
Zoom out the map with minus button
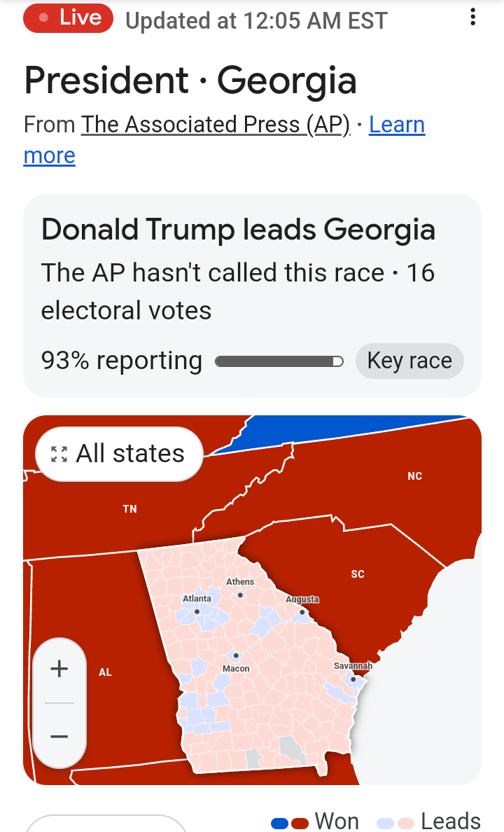(59, 736)
